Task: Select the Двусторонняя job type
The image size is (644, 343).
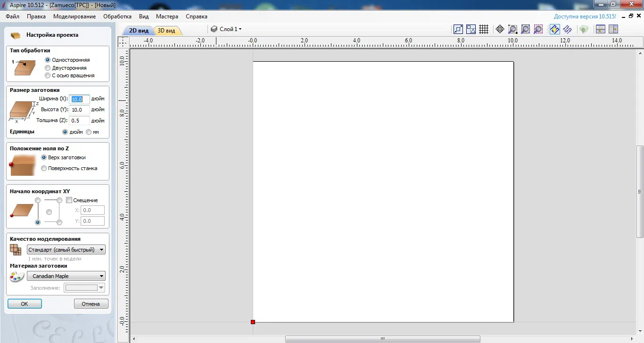Action: point(48,68)
